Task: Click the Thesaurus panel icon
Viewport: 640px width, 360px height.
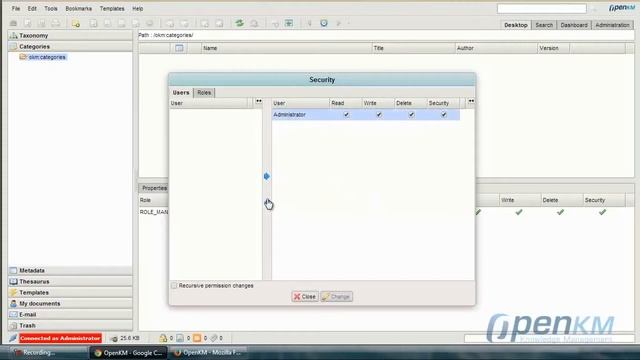Action: tap(13, 282)
